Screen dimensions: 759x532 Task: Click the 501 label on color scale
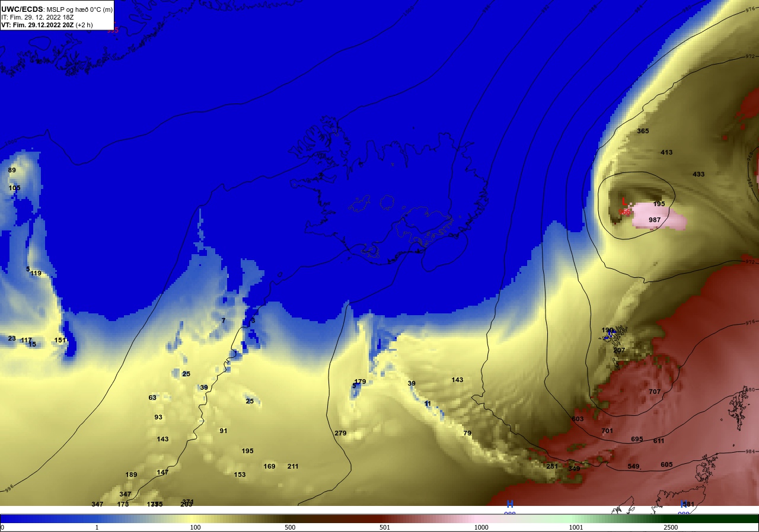pyautogui.click(x=385, y=527)
